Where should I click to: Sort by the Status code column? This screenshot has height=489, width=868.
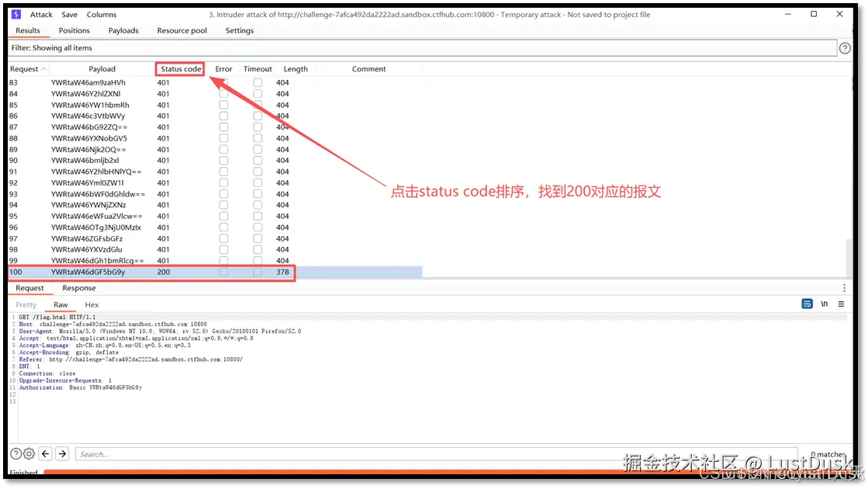pos(181,68)
